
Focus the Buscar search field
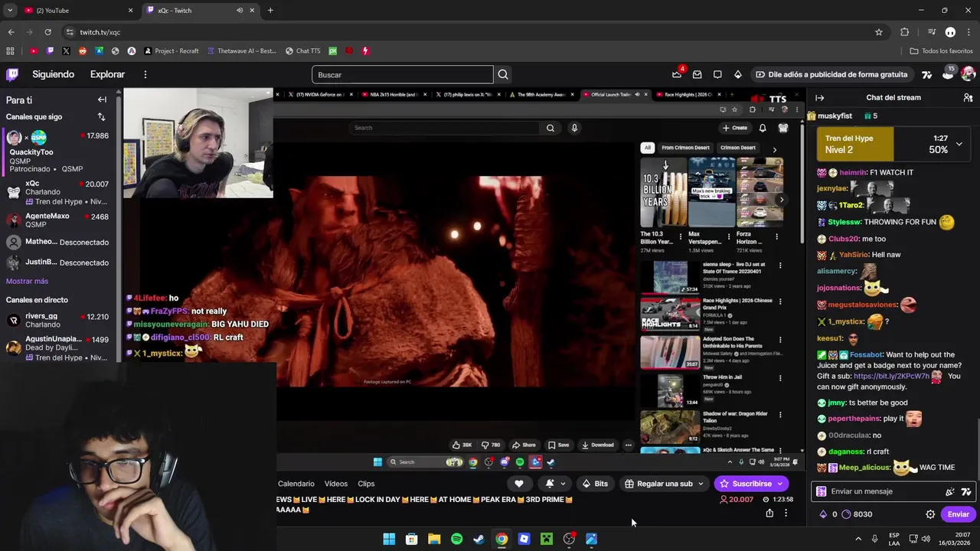click(x=403, y=74)
